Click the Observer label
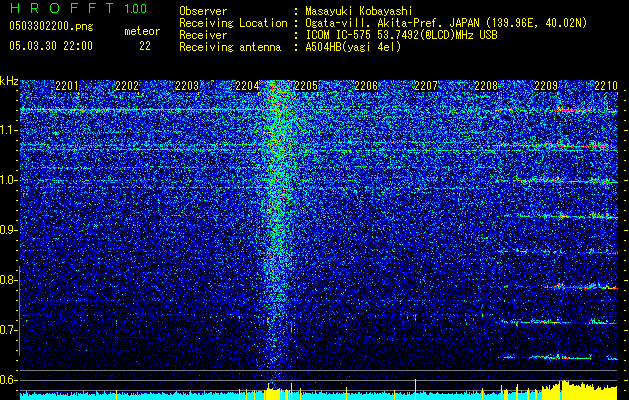Screen dimensions: 629x400 coord(203,11)
